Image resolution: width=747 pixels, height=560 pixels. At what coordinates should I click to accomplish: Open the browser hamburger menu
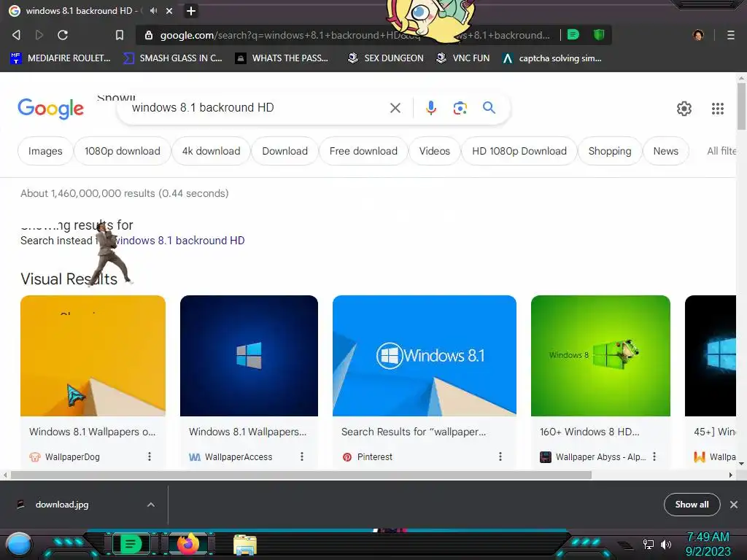[731, 35]
